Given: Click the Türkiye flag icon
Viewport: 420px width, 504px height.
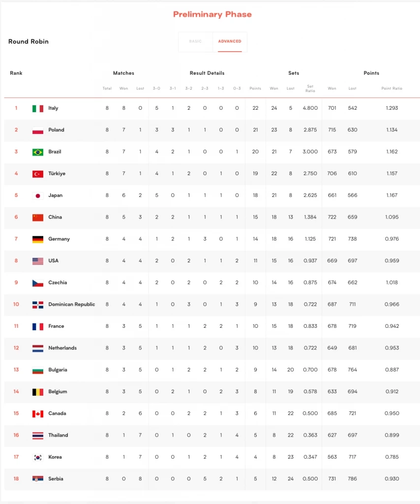Looking at the screenshot, I should pyautogui.click(x=38, y=174).
